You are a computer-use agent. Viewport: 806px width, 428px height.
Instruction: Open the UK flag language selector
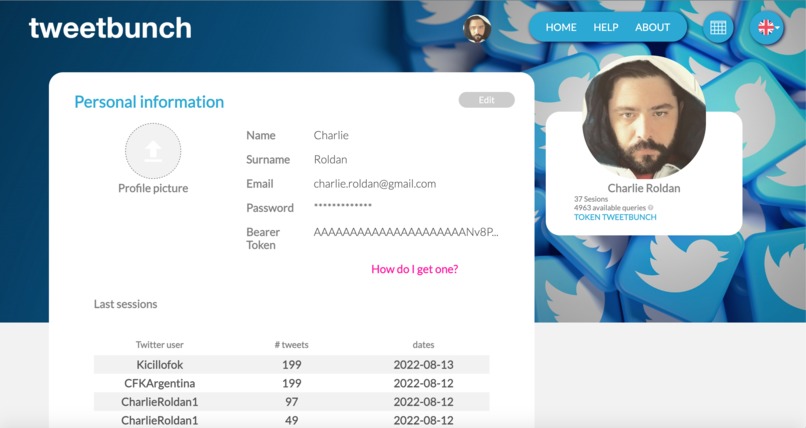[766, 27]
